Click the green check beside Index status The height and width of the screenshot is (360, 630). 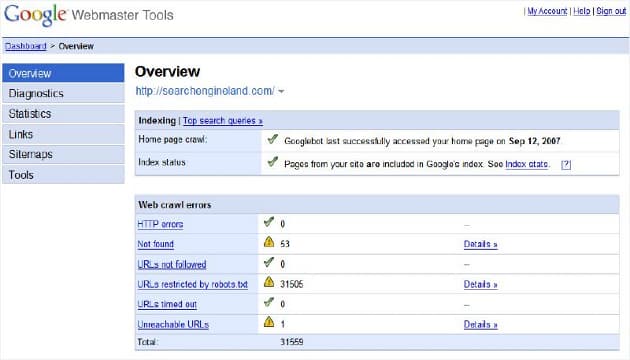(x=273, y=162)
